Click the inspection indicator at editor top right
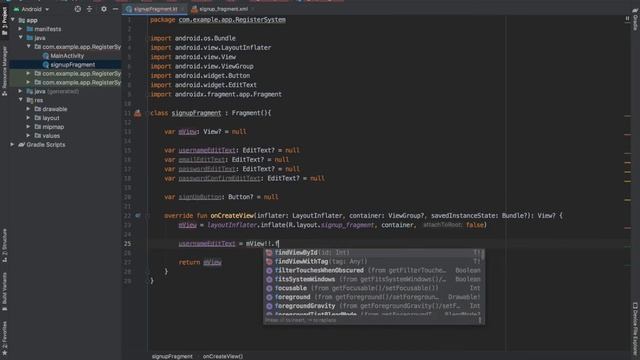The height and width of the screenshot is (360, 640). point(627,18)
